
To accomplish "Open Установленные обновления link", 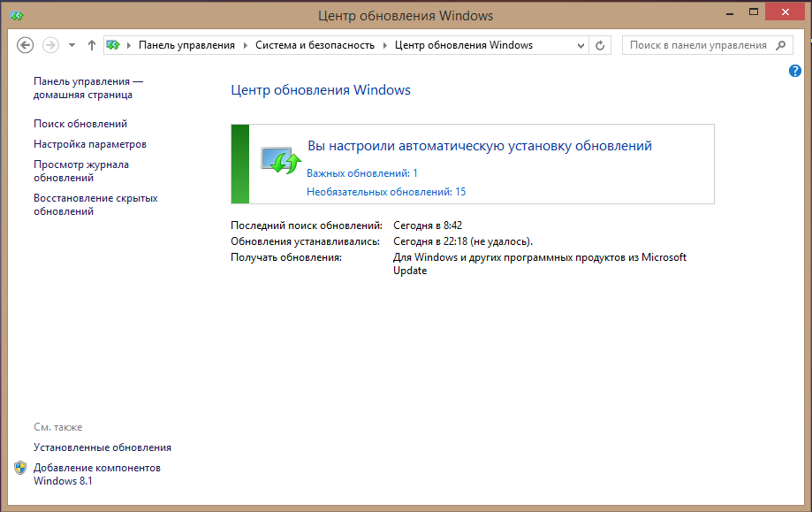I will (102, 447).
